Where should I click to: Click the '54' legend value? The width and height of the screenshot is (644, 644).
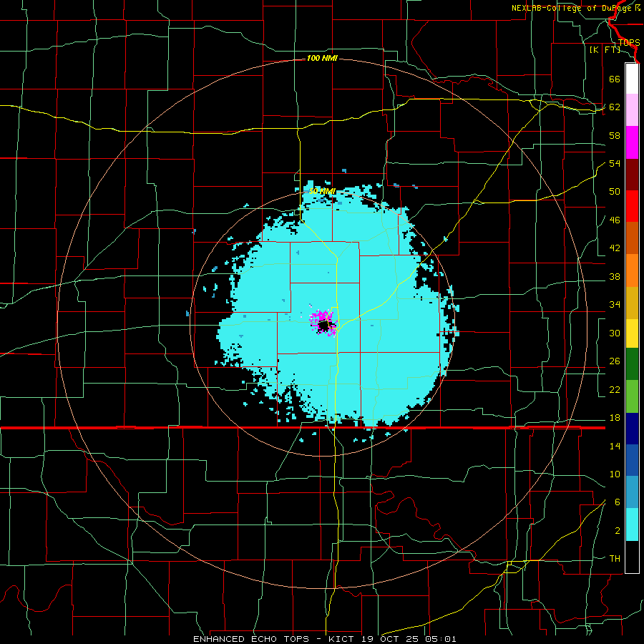tap(615, 163)
